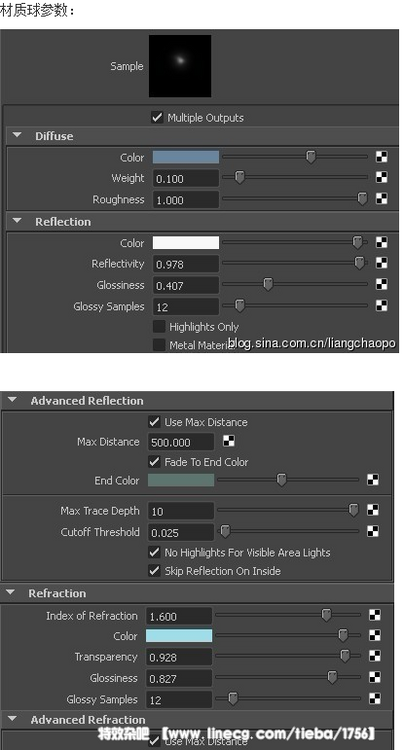Image resolution: width=404 pixels, height=750 pixels.
Task: Click the checker icon beside Max Distance
Action: point(229,441)
